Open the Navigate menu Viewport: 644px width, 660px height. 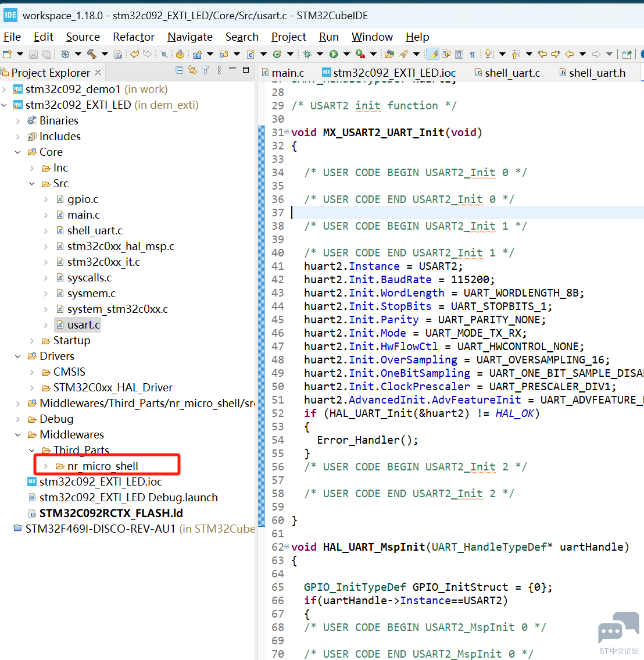pyautogui.click(x=190, y=37)
